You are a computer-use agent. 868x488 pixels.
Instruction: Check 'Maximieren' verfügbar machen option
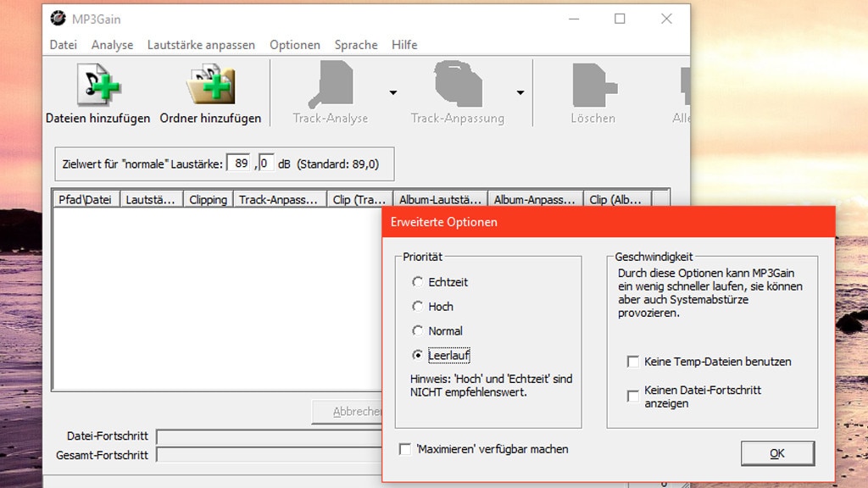tap(405, 449)
